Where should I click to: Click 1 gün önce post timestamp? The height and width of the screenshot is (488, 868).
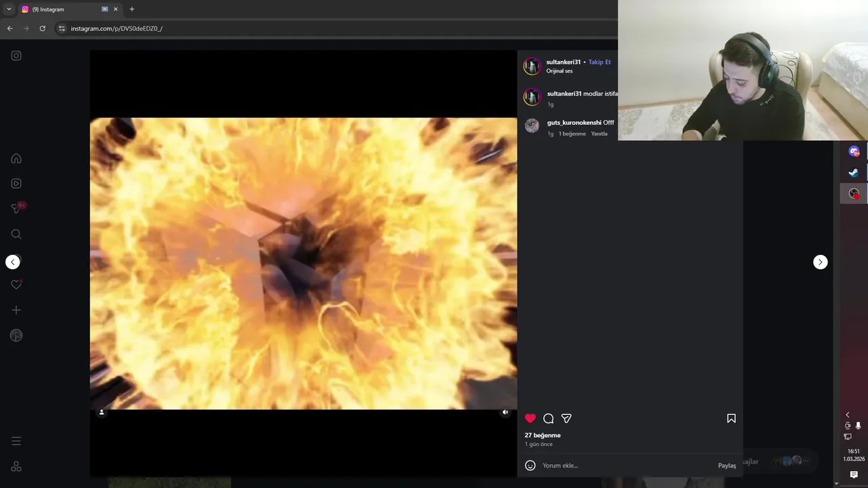click(x=538, y=445)
